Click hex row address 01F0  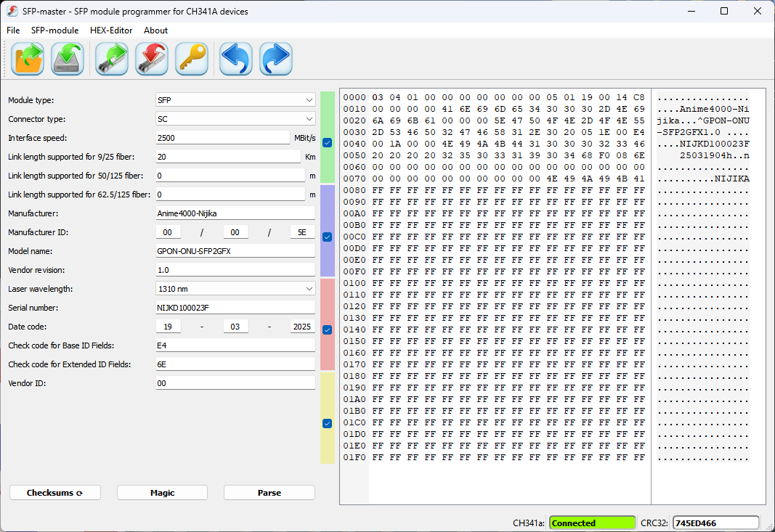(354, 457)
